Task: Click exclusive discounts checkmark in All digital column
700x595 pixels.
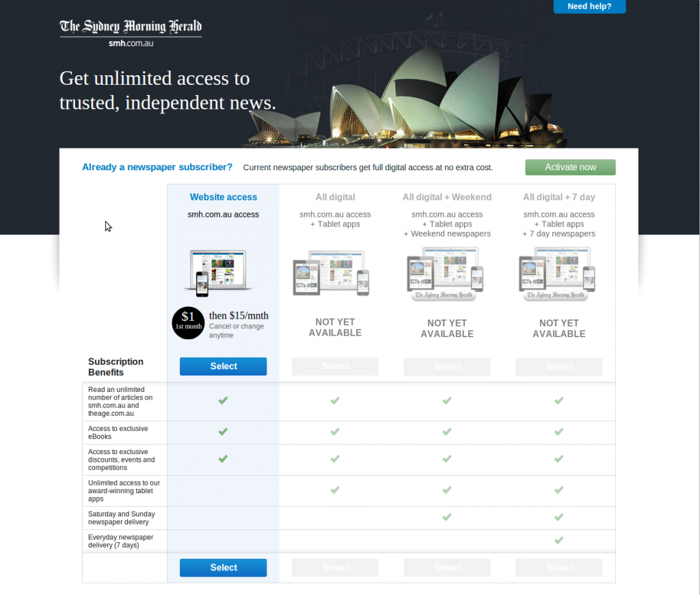Action: [335, 459]
